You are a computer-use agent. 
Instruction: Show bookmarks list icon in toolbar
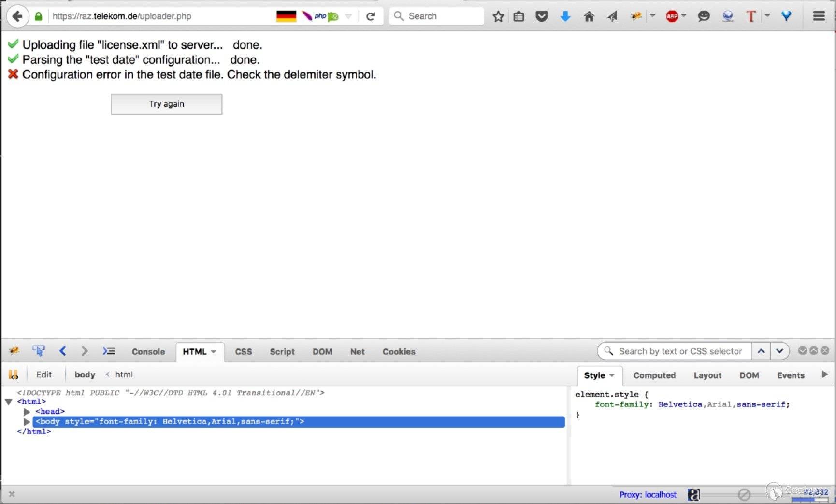(519, 16)
